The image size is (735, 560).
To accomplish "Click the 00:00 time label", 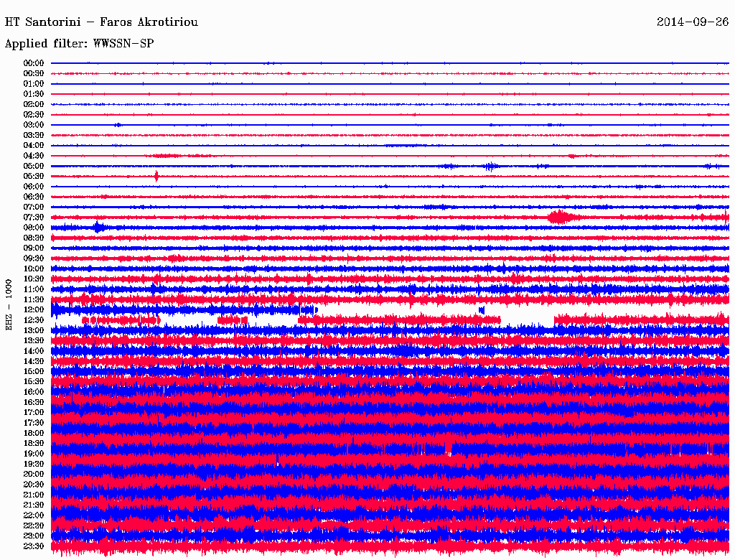I will pyautogui.click(x=33, y=63).
